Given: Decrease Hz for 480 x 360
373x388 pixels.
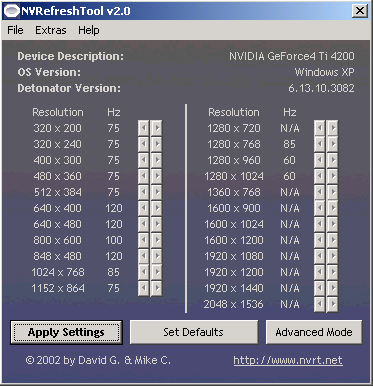Looking at the screenshot, I should point(144,176).
